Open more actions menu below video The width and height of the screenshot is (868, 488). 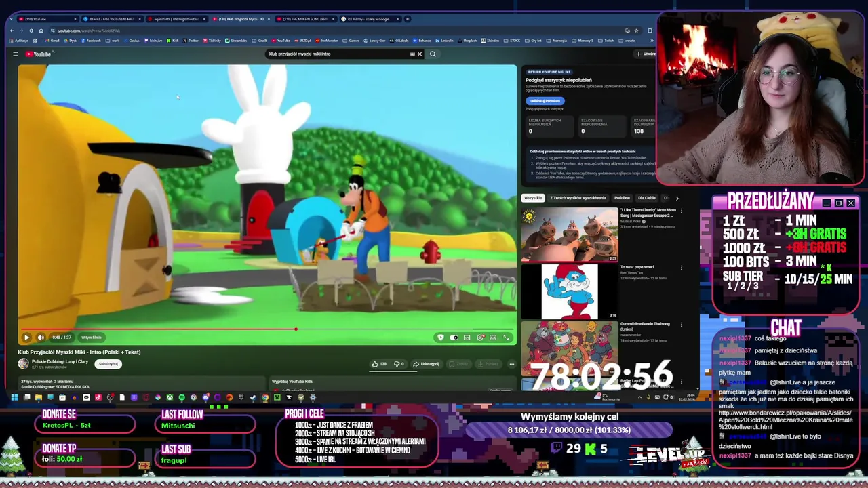tap(511, 364)
